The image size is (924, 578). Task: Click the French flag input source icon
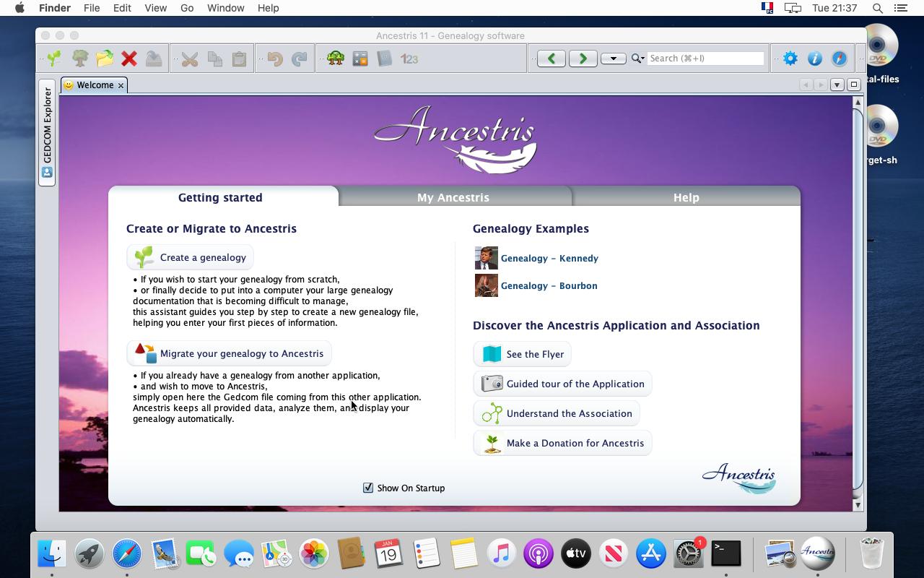coord(767,8)
